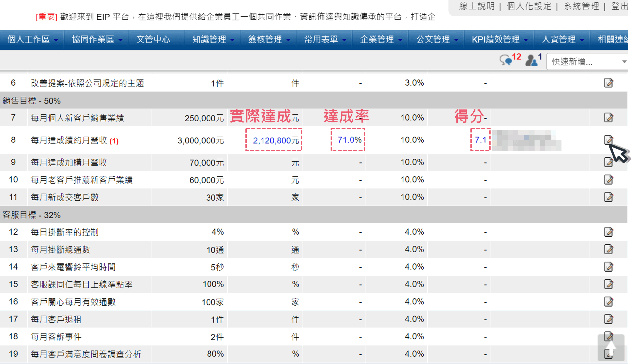
Task: Click the scroll-to-top arrow button
Action: coord(611,348)
